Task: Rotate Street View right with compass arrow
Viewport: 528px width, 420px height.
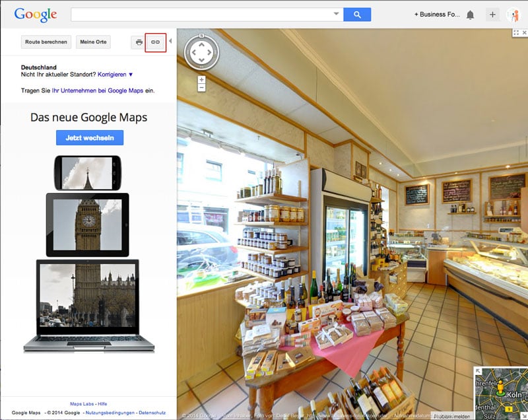Action: (x=209, y=53)
